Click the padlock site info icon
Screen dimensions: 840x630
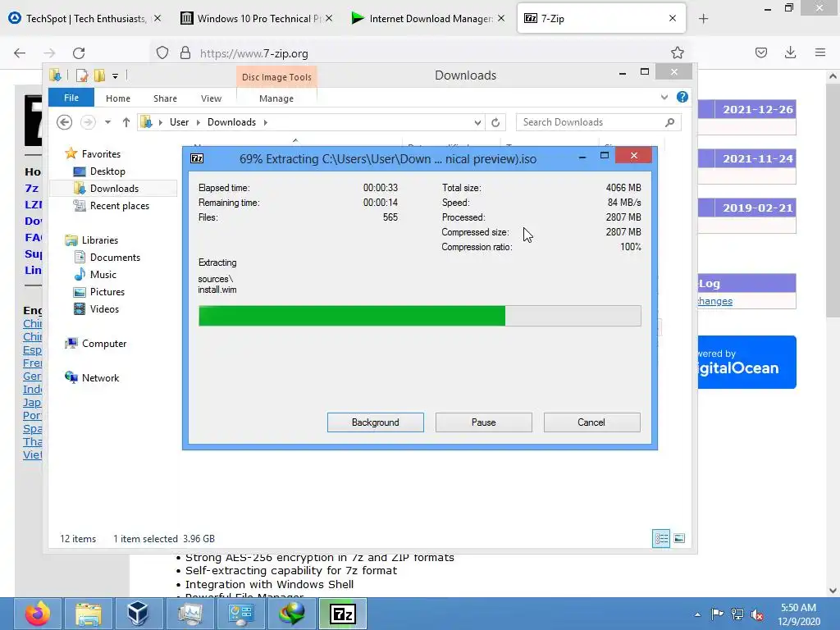[x=185, y=53]
